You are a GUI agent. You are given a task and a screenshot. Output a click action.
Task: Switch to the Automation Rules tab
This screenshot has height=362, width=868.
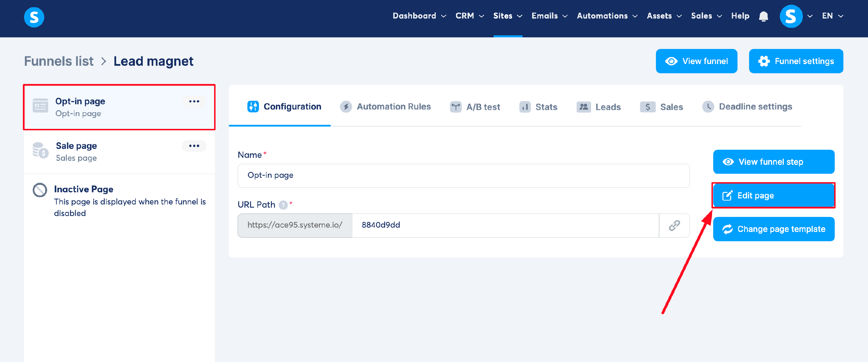click(x=385, y=107)
